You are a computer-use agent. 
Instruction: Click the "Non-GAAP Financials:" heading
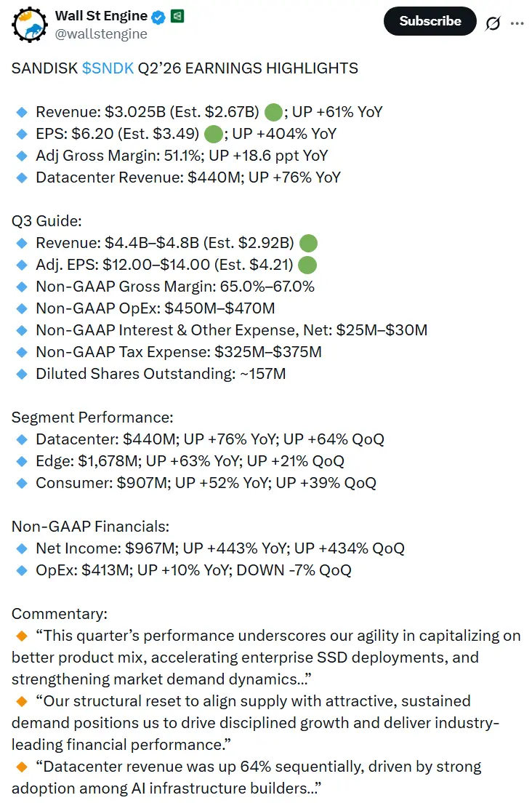pos(89,527)
